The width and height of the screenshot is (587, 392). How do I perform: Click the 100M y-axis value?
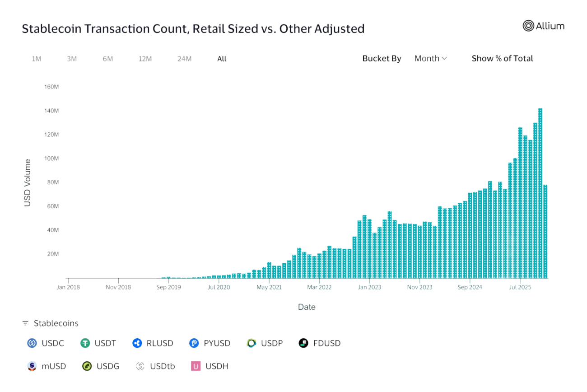coord(51,159)
